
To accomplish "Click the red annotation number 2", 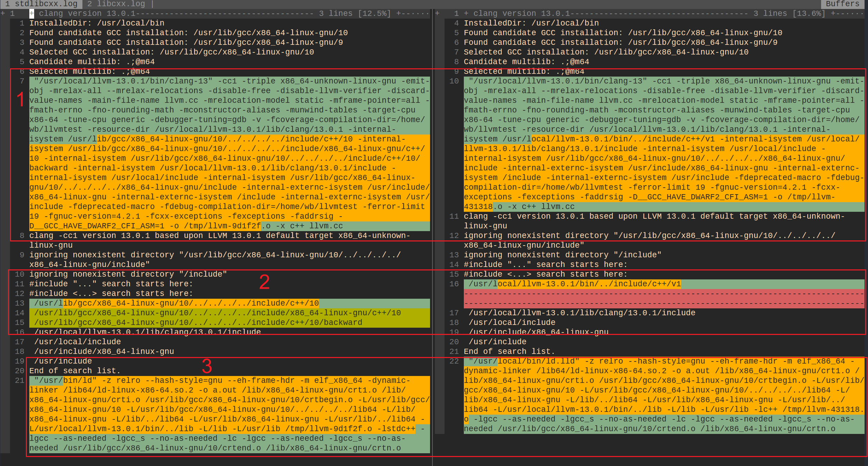I will coord(264,282).
